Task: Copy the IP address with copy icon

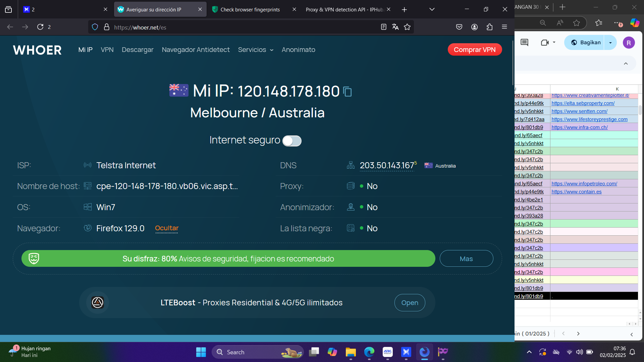Action: tap(348, 92)
